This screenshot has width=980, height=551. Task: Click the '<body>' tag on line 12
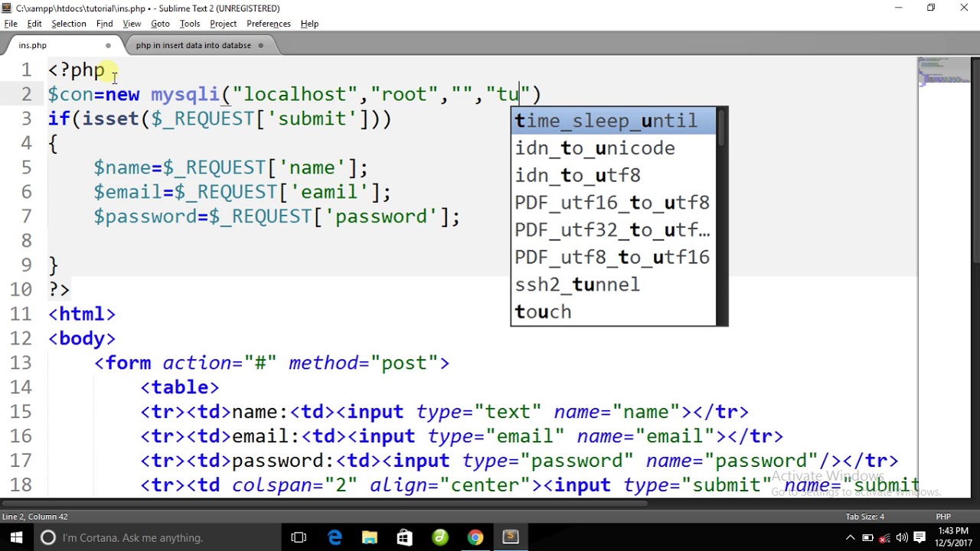tap(82, 338)
